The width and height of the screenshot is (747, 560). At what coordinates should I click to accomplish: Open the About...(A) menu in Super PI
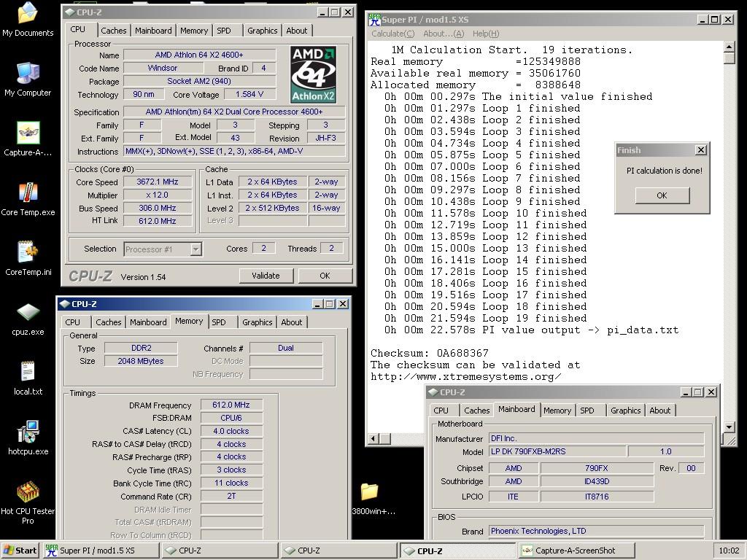click(444, 34)
